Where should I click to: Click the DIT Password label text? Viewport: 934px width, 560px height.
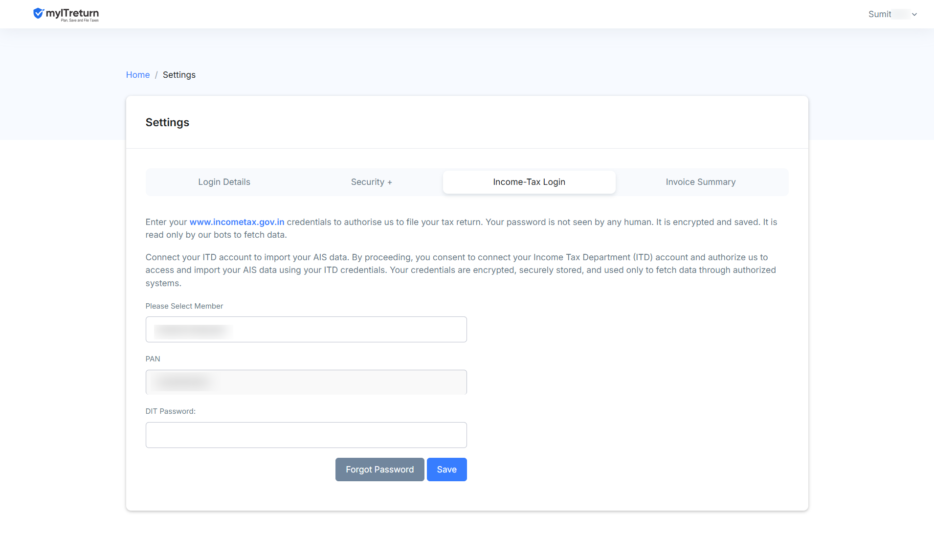click(171, 411)
